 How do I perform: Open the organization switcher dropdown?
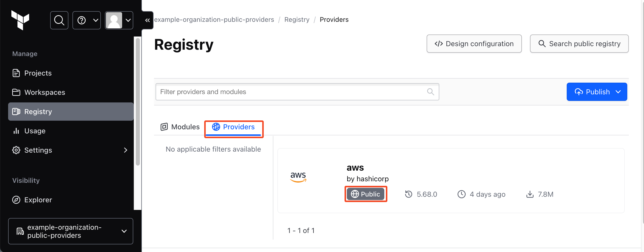[x=71, y=231]
